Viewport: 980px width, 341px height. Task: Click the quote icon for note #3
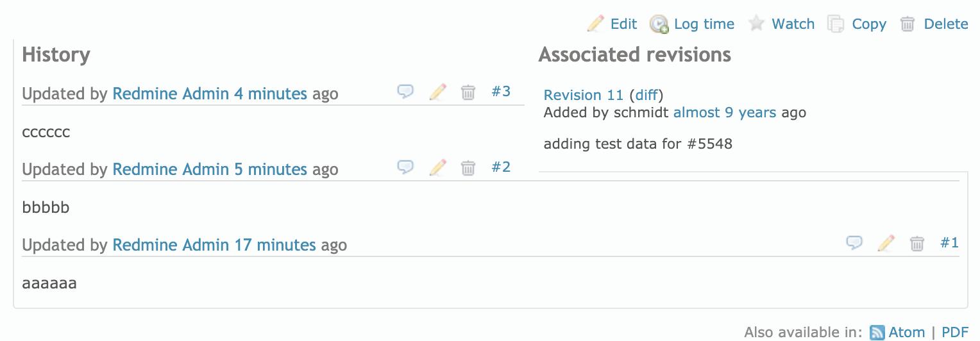coord(405,92)
